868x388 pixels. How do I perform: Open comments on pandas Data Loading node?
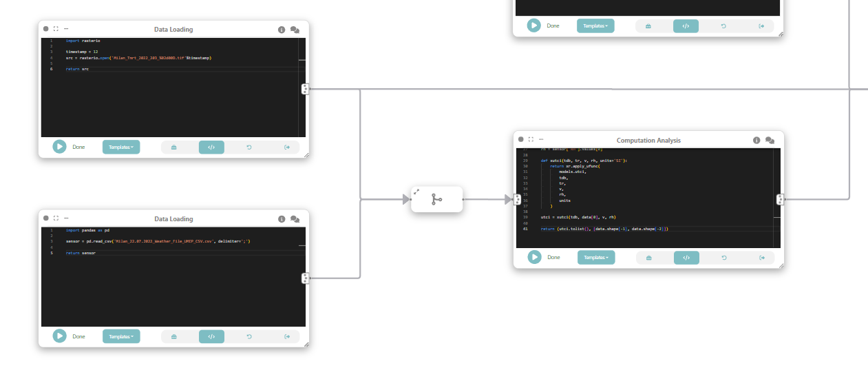click(295, 219)
